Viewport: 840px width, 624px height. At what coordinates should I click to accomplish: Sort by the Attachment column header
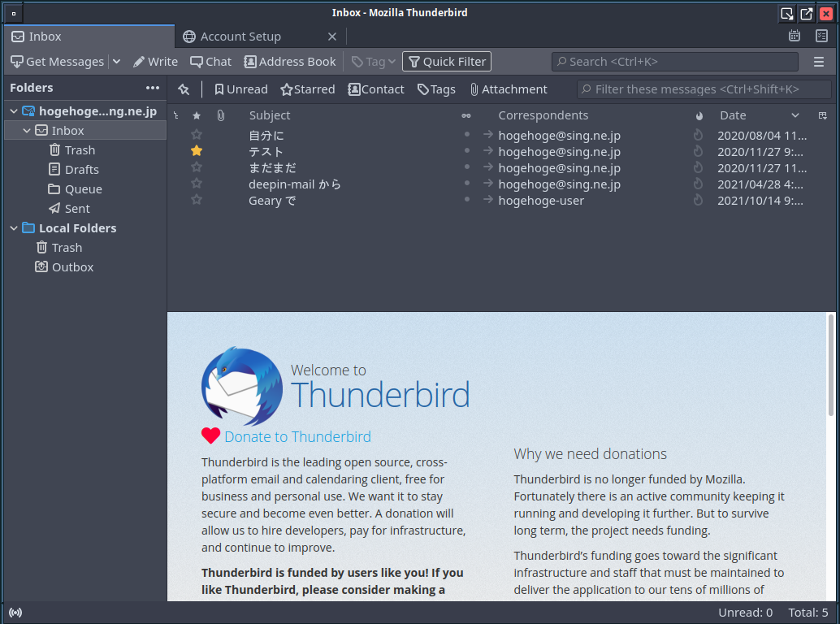point(221,115)
